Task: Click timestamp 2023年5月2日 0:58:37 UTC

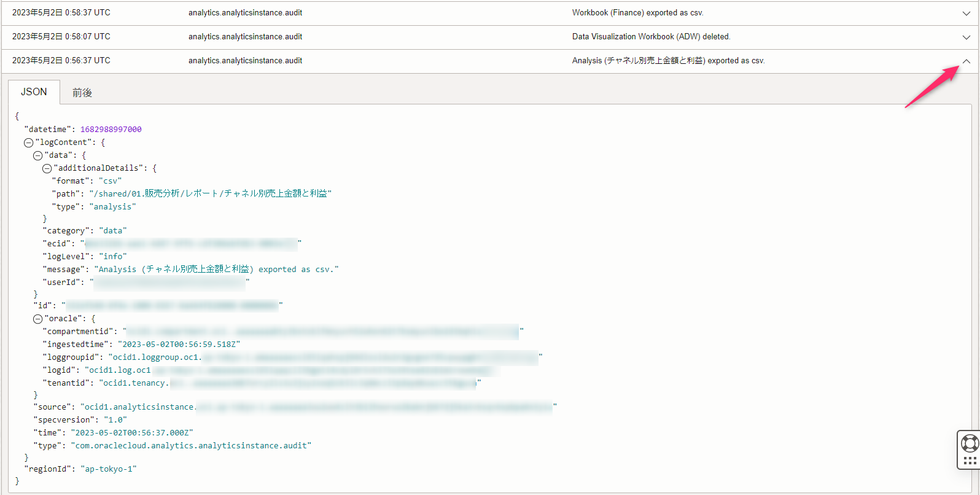Action: [61, 13]
